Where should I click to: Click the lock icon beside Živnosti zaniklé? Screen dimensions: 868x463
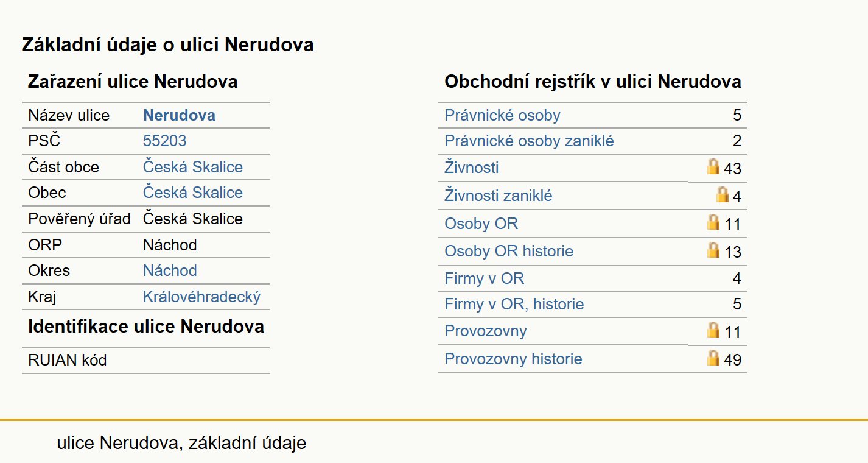[x=723, y=195]
